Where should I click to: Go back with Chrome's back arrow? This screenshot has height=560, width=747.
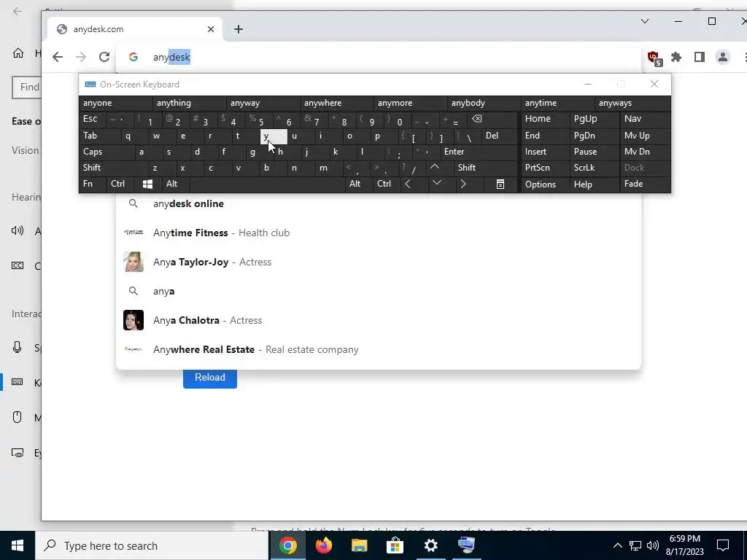tap(58, 57)
